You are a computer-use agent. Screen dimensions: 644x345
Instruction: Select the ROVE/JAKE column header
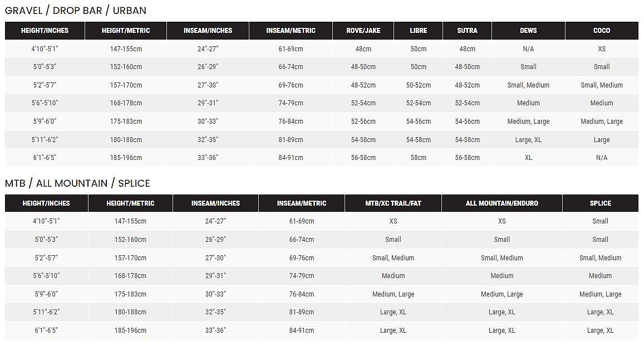point(363,31)
